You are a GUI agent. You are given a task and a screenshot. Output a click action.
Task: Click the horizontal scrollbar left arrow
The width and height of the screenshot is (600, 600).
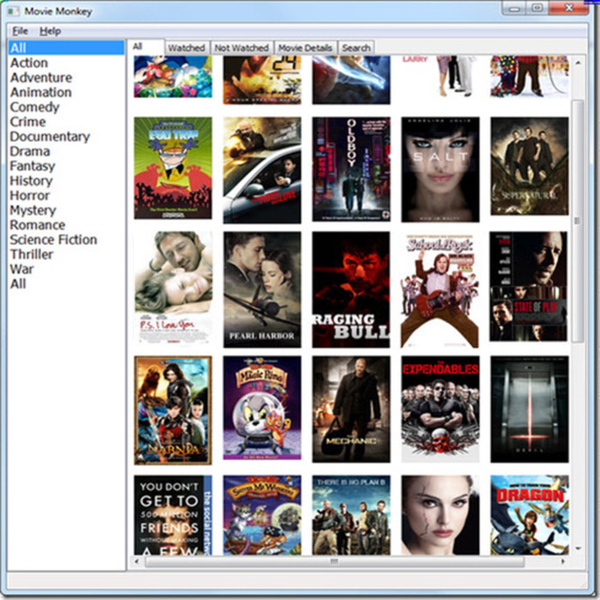137,561
